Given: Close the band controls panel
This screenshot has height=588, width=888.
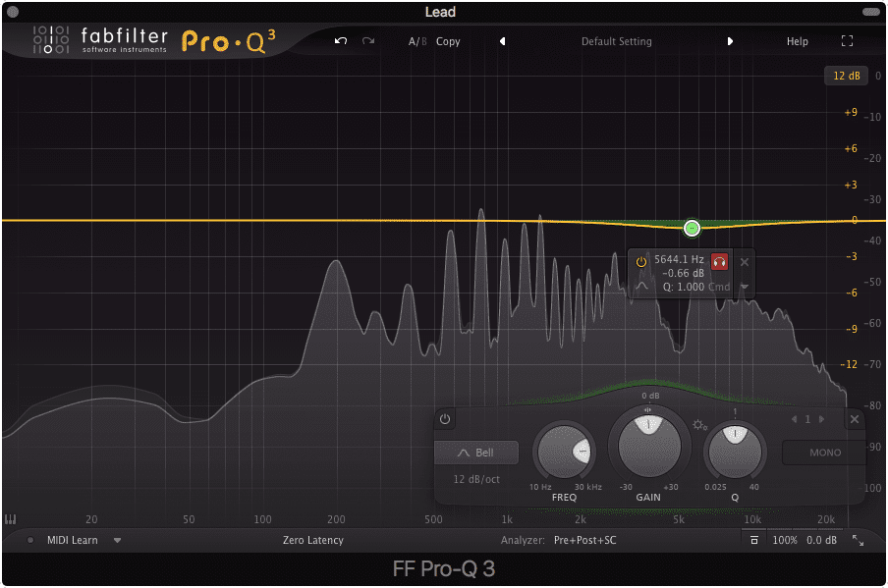Looking at the screenshot, I should 854,419.
